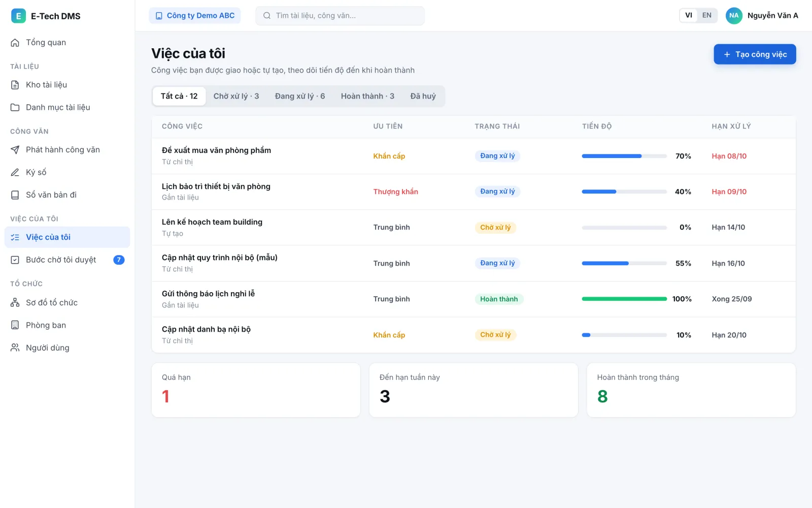
Task: Open task Lịch bảo trì thiết bị văn phòng
Action: pos(216,186)
